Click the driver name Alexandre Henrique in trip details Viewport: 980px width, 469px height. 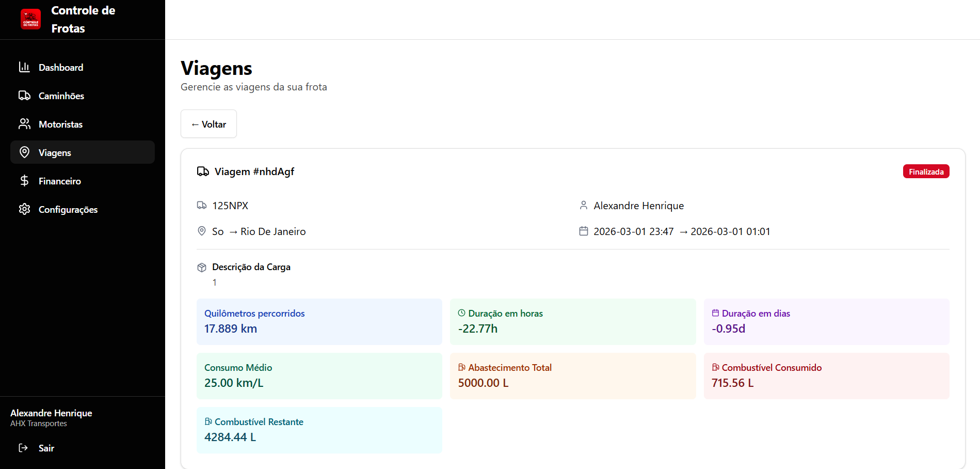point(638,206)
